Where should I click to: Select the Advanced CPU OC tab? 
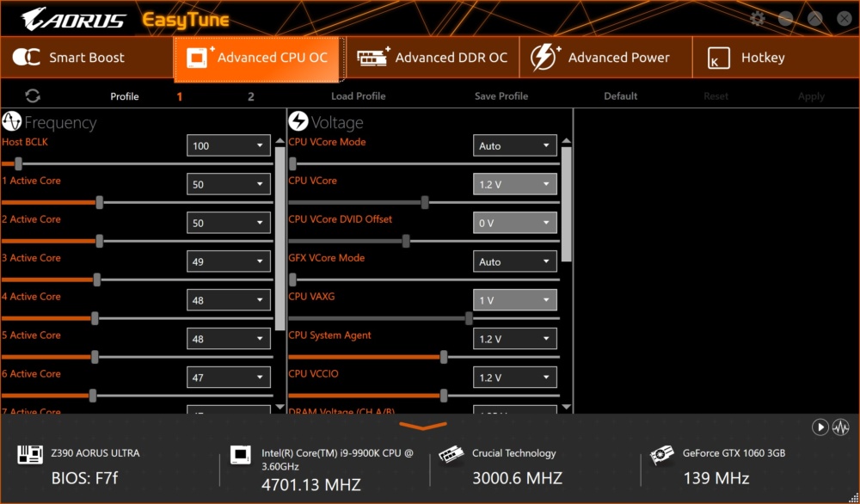[260, 58]
